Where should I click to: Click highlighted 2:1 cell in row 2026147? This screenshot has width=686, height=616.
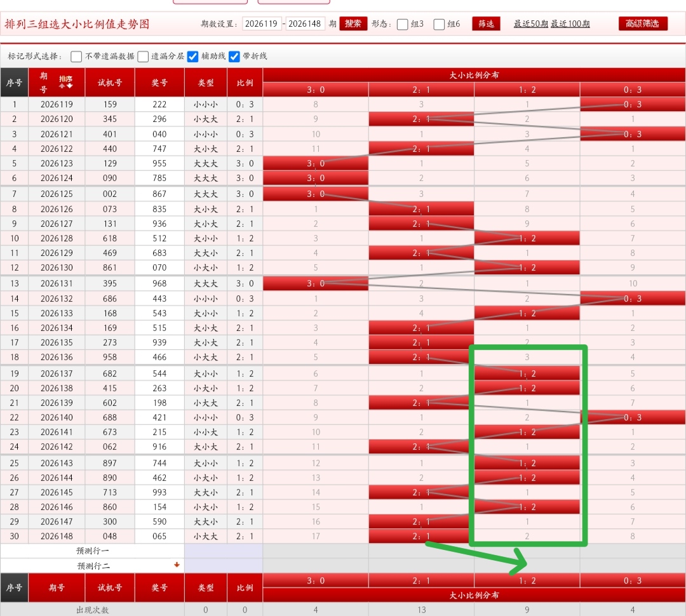[x=421, y=521]
